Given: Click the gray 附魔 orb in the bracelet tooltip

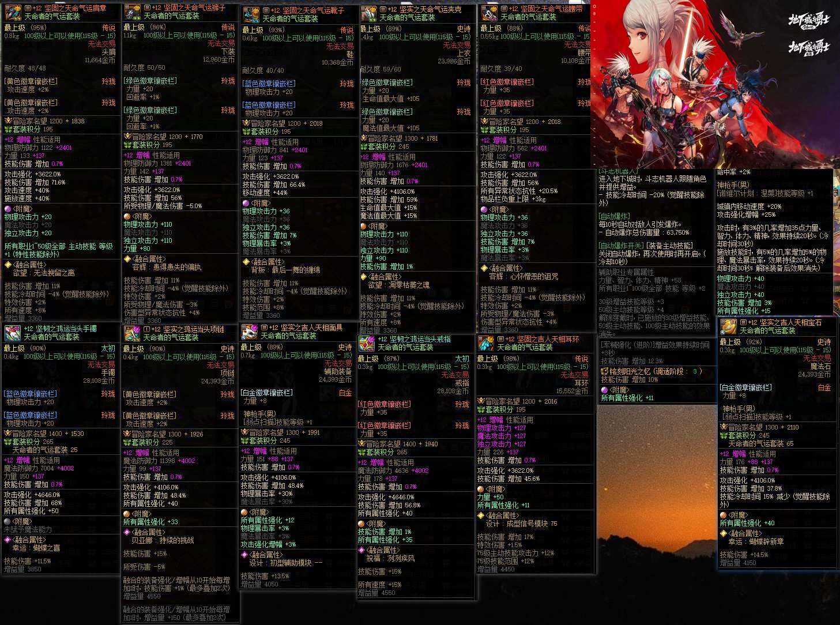Looking at the screenshot, I should (x=7, y=521).
